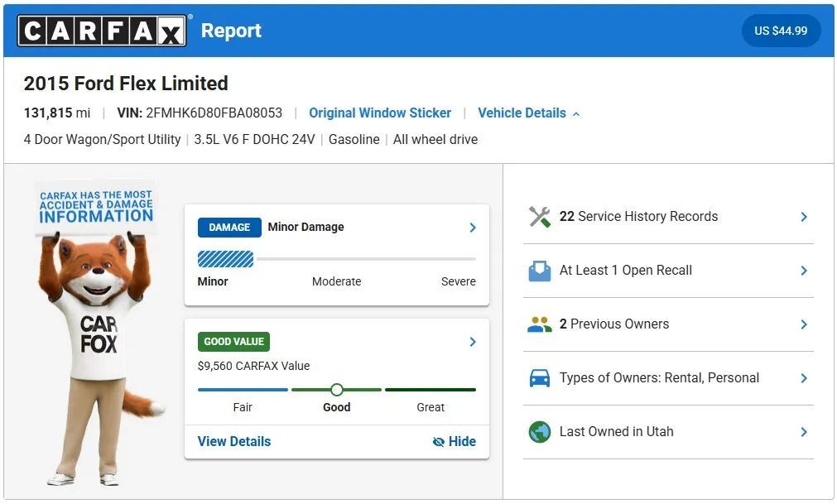Expand the Good Value card chevron
837x504 pixels.
click(473, 342)
